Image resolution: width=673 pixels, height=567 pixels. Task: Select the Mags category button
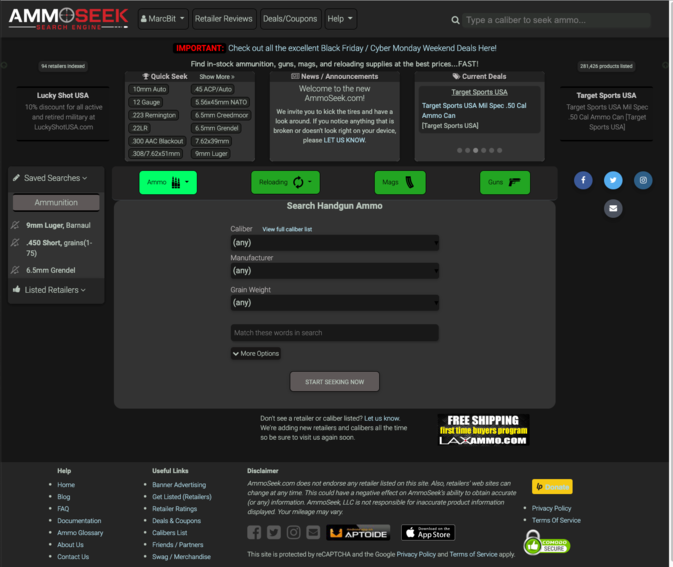pyautogui.click(x=400, y=182)
